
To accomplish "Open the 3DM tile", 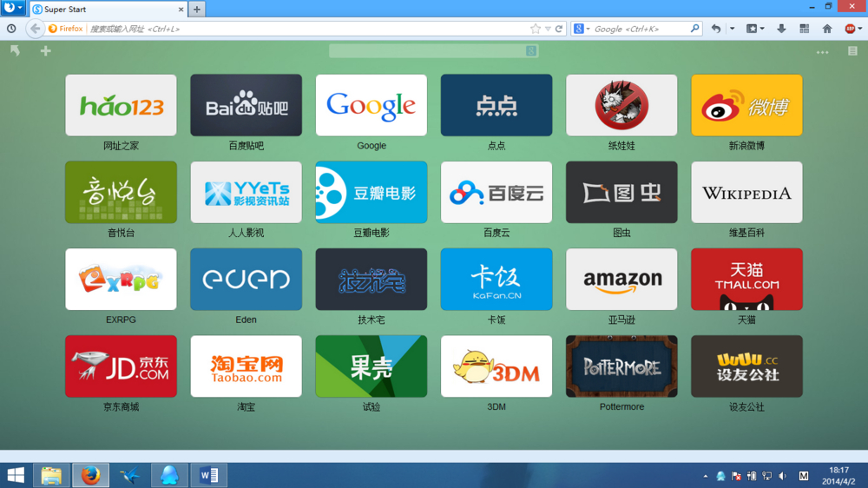I will tap(496, 366).
